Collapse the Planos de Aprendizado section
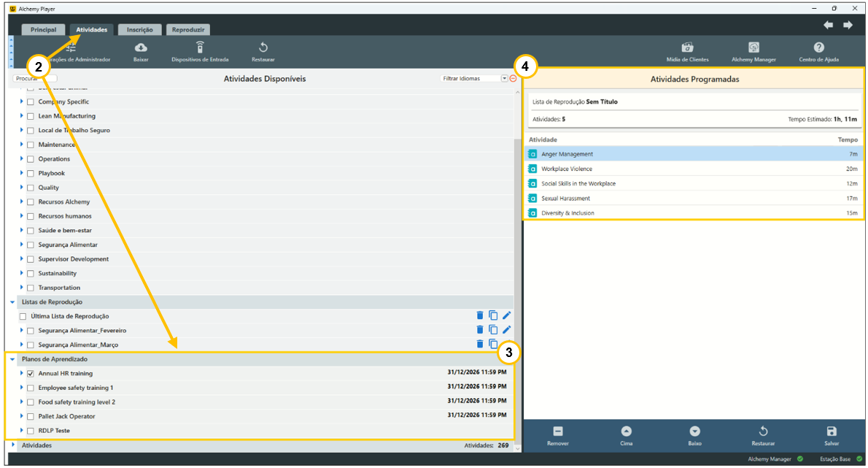The height and width of the screenshot is (468, 868). (12, 359)
